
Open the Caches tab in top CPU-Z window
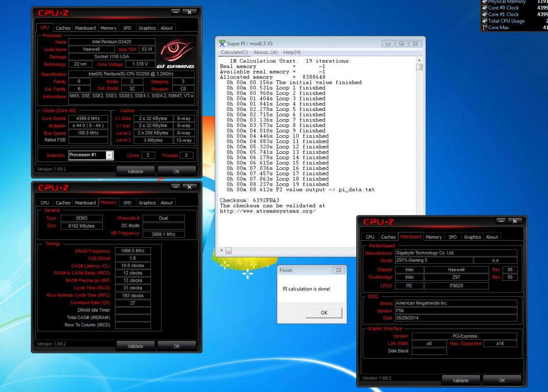pyautogui.click(x=63, y=28)
